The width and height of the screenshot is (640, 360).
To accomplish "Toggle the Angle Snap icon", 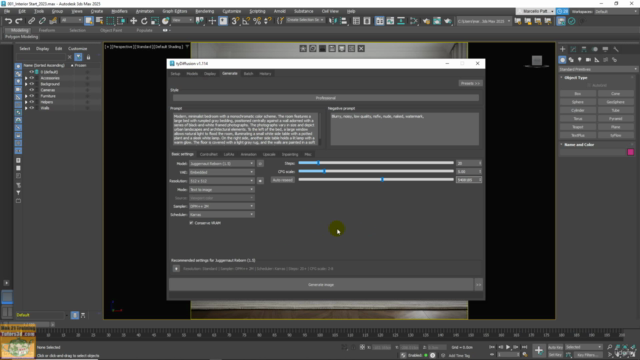I will coord(246,21).
